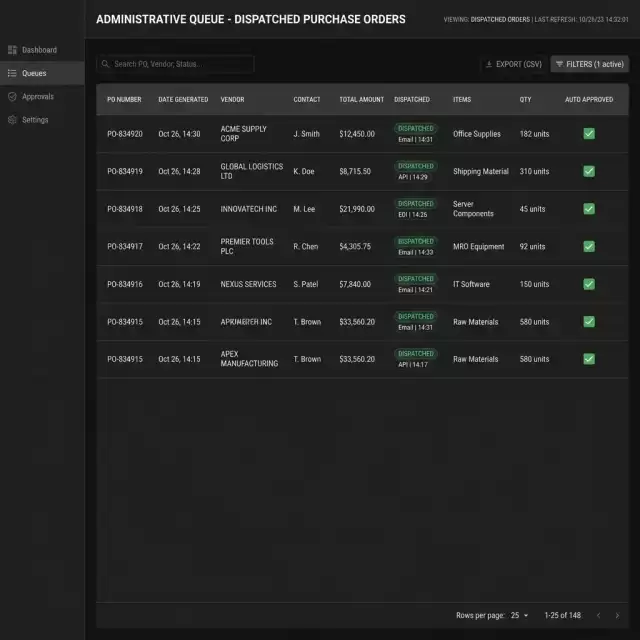Viewport: 640px width, 640px height.
Task: Toggle auto approved checkbox for PO-834919
Action: click(589, 171)
